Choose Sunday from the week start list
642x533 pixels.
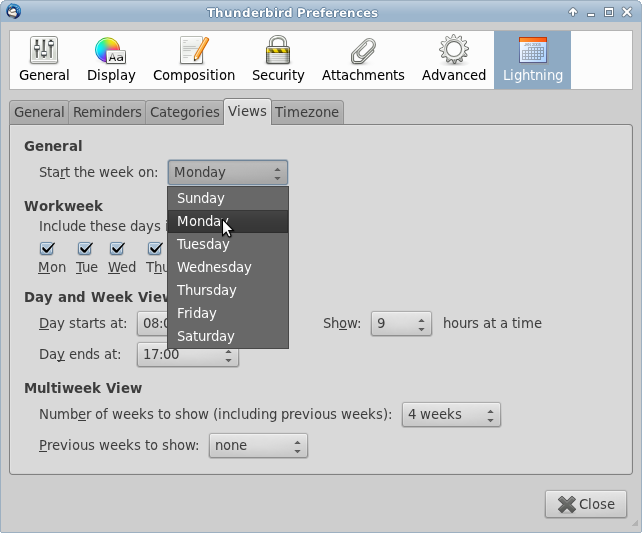(x=228, y=199)
